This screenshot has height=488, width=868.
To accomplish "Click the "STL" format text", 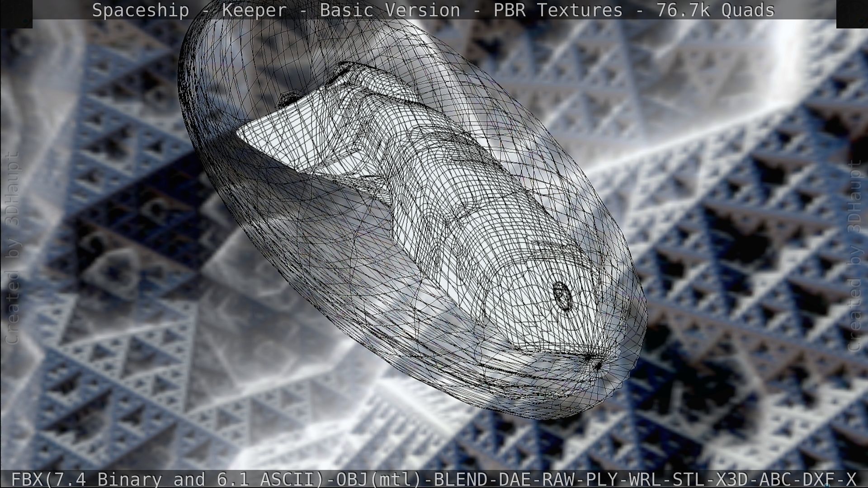I will pyautogui.click(x=688, y=479).
